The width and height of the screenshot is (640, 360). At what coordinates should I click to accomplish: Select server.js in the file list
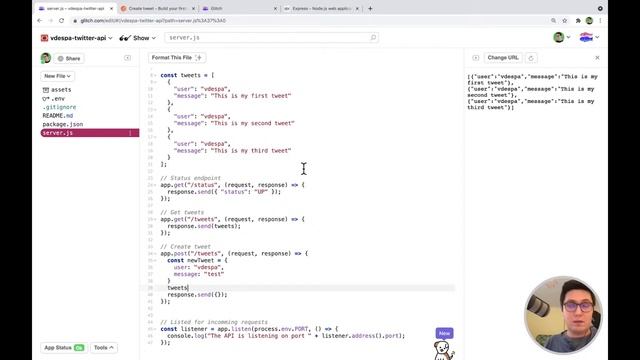click(90, 133)
